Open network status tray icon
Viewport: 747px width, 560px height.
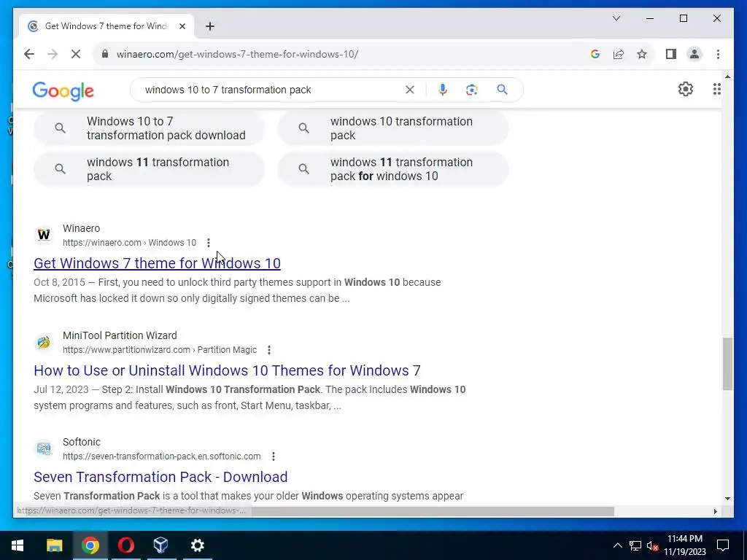point(635,545)
